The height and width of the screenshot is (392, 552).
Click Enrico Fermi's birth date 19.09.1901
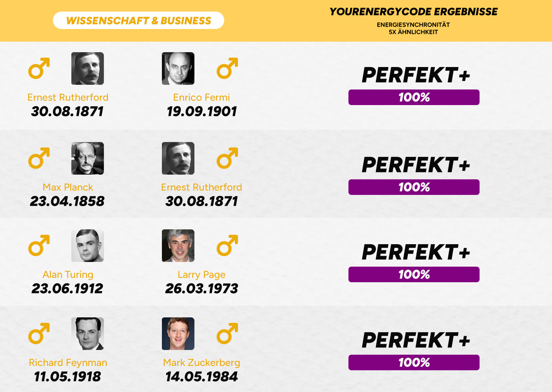coord(201,112)
